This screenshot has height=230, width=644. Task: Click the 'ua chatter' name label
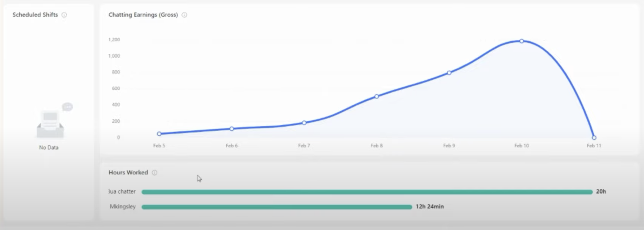[x=122, y=192]
